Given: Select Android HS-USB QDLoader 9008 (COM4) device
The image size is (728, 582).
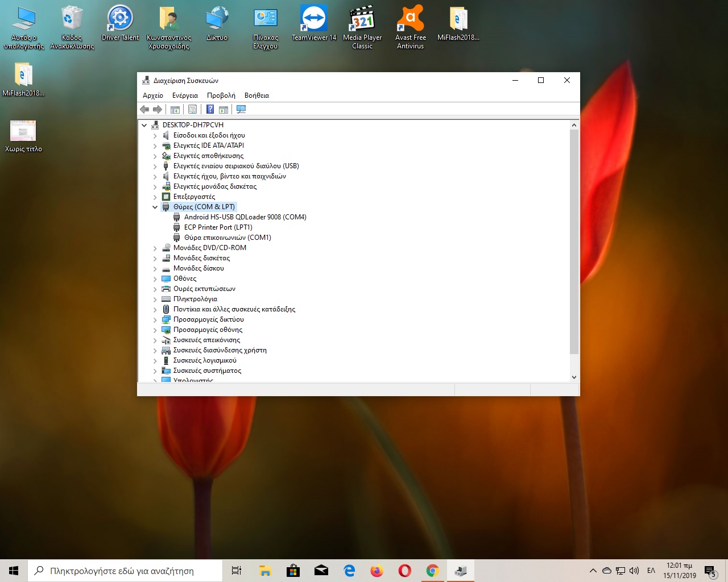Looking at the screenshot, I should click(245, 217).
